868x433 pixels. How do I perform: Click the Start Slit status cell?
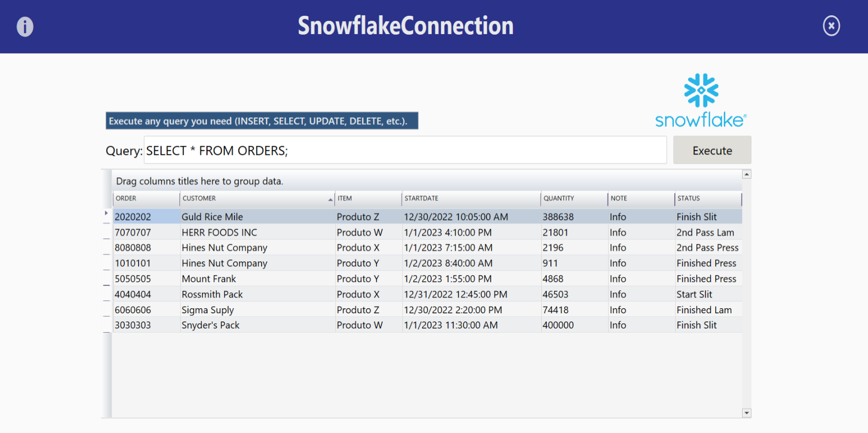[694, 294]
